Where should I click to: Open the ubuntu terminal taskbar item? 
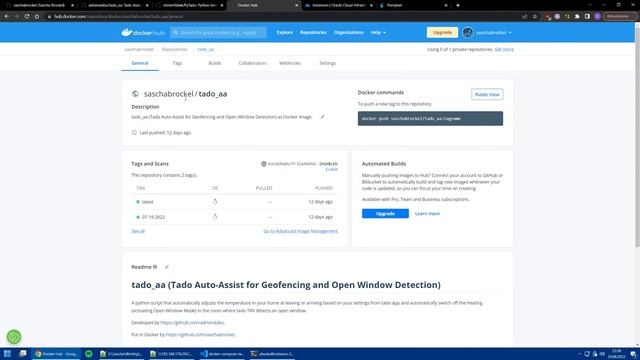point(272,354)
